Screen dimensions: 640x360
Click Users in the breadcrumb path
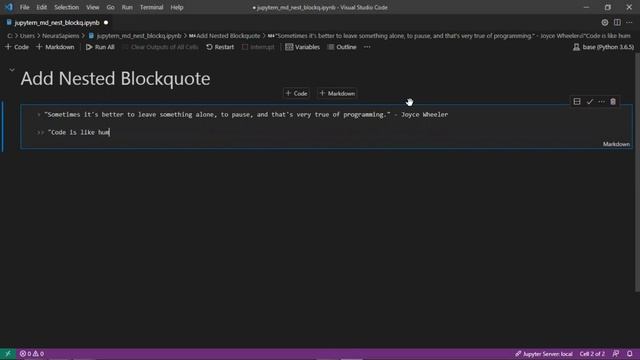point(27,36)
